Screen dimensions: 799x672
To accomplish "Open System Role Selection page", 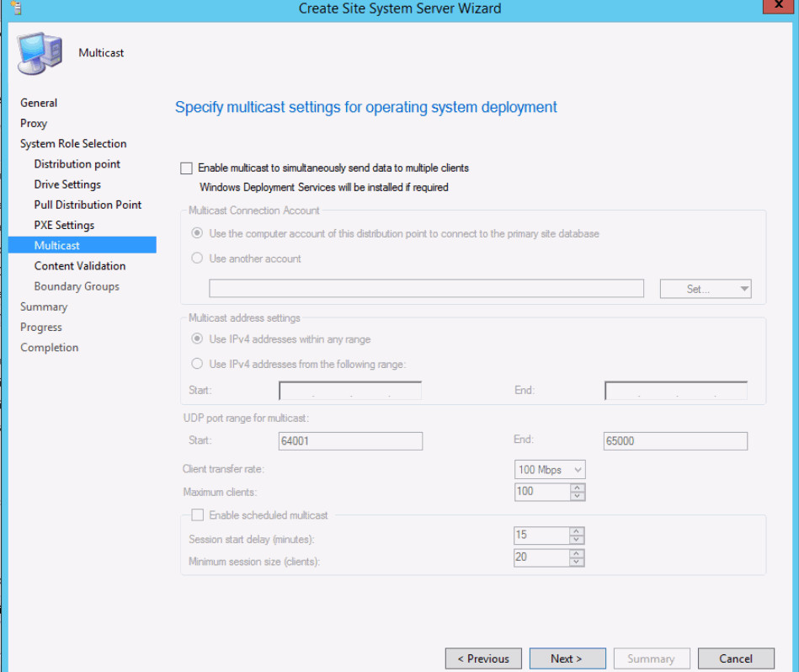I will 73,144.
